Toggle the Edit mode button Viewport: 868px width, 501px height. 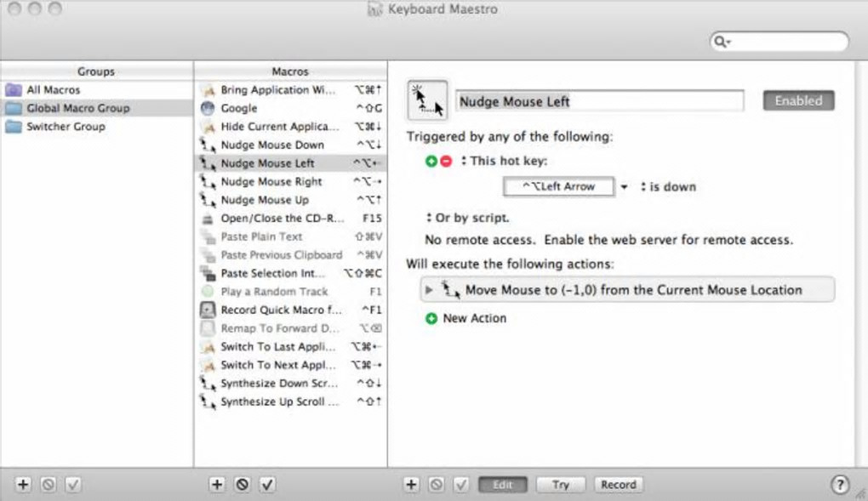[503, 485]
